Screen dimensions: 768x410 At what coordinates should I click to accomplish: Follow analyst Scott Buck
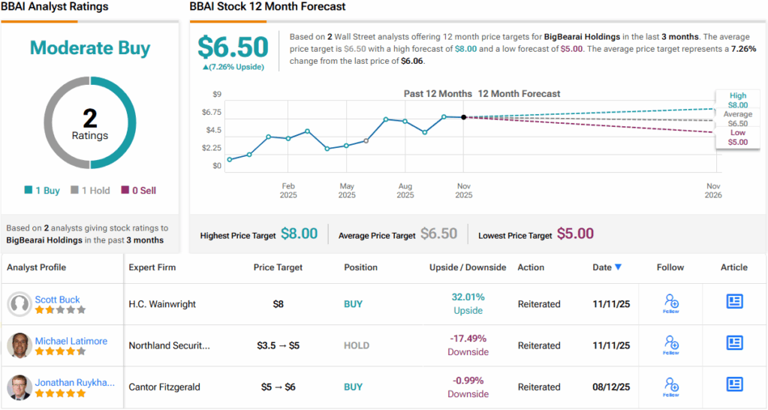pos(672,303)
